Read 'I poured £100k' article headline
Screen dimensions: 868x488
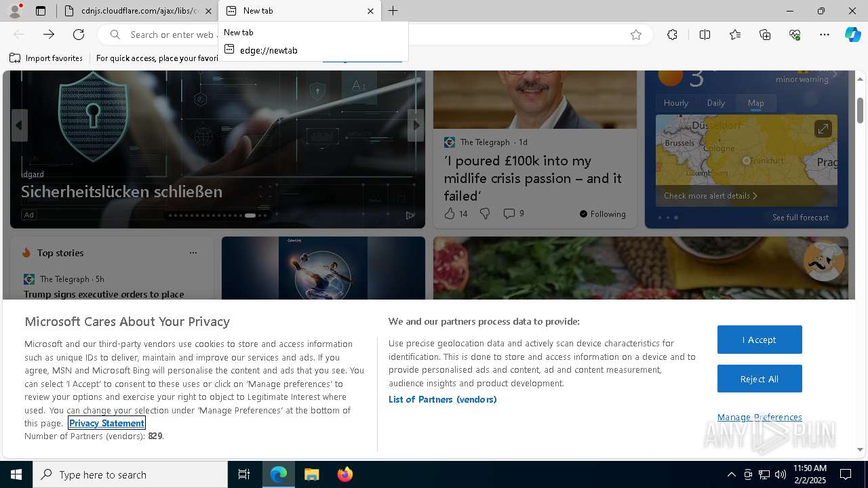tap(533, 178)
